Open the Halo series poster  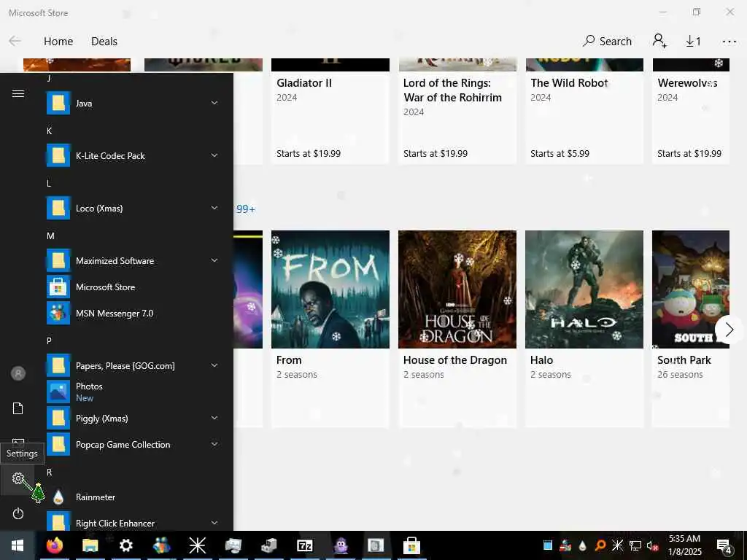pos(584,289)
